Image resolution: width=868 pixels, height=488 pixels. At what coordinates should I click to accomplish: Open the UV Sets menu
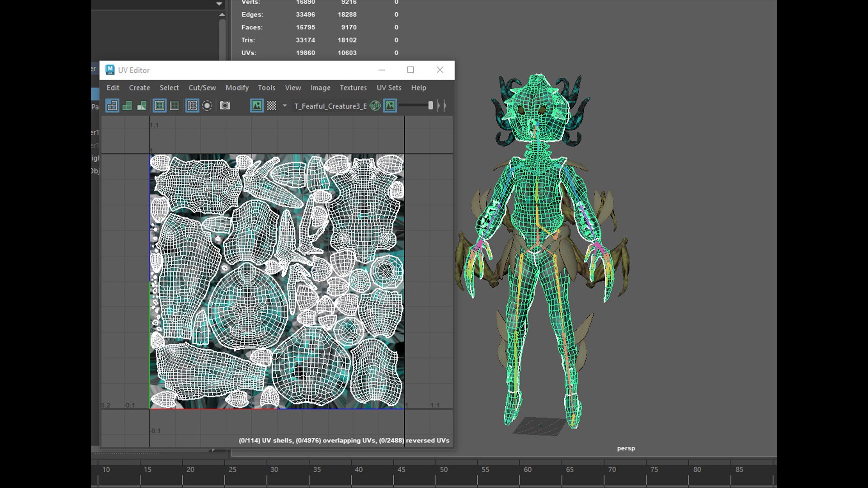(x=389, y=88)
